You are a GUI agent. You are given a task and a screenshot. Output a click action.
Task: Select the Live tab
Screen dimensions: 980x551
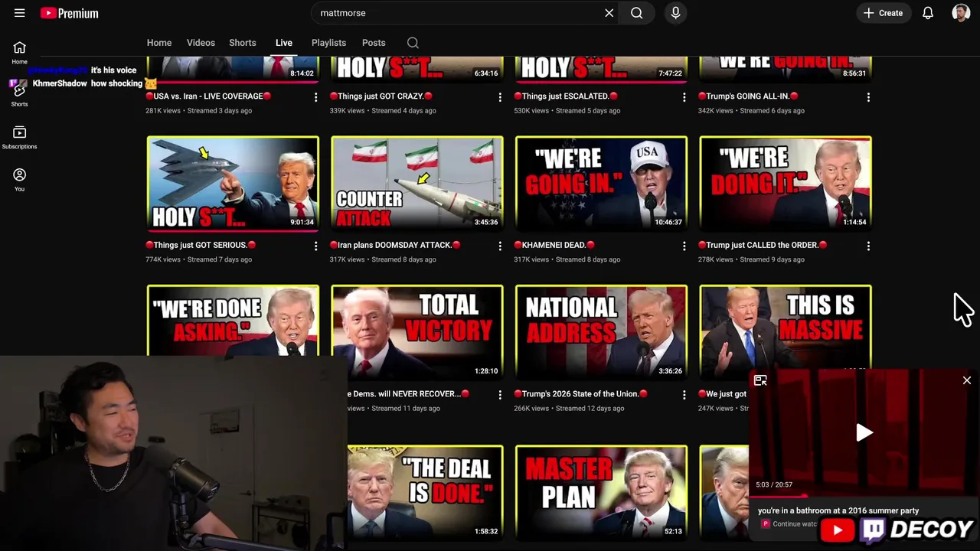[284, 43]
